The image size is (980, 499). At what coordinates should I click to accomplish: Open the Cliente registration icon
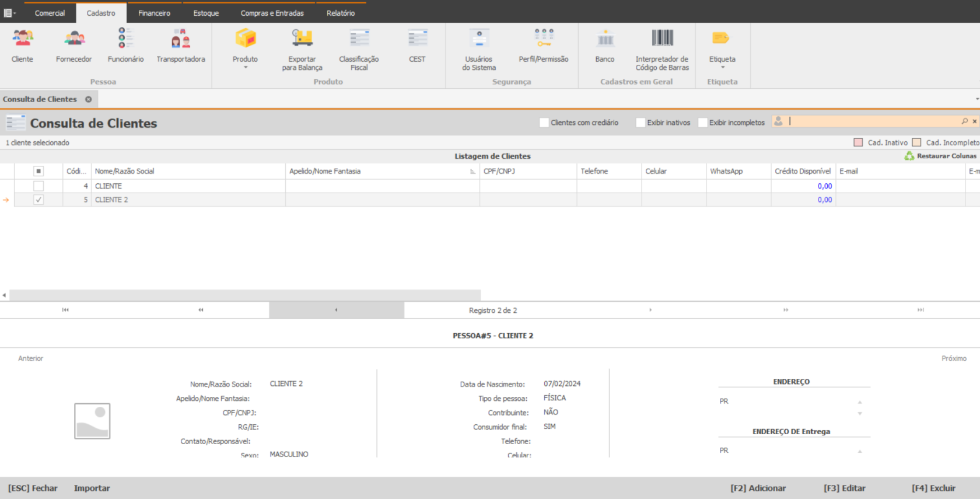tap(23, 39)
